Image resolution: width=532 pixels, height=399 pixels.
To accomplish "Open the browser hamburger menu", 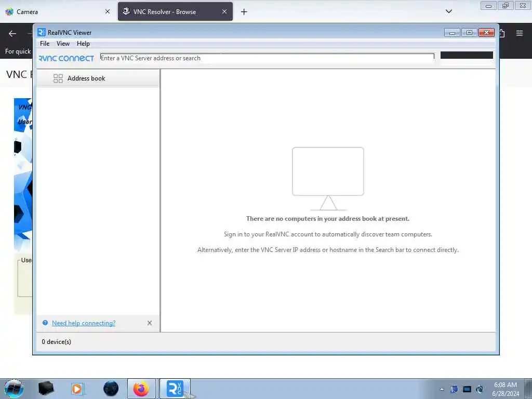I will click(x=520, y=33).
